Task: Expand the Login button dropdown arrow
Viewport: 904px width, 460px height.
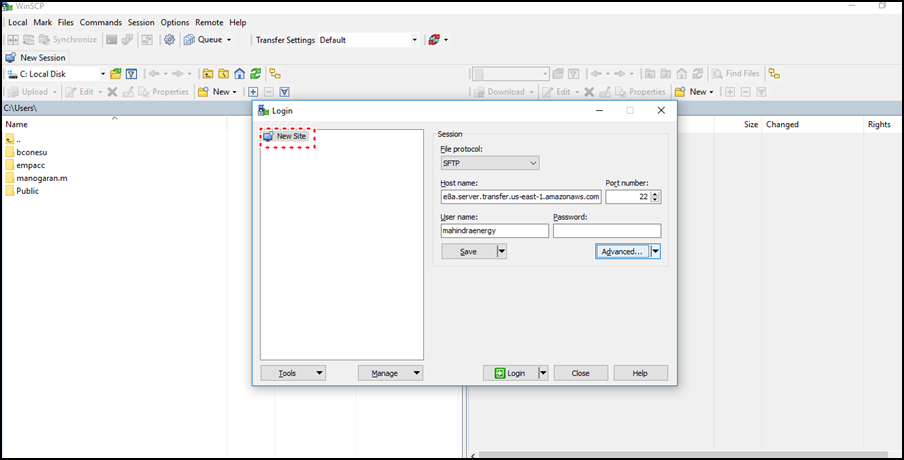Action: click(543, 373)
